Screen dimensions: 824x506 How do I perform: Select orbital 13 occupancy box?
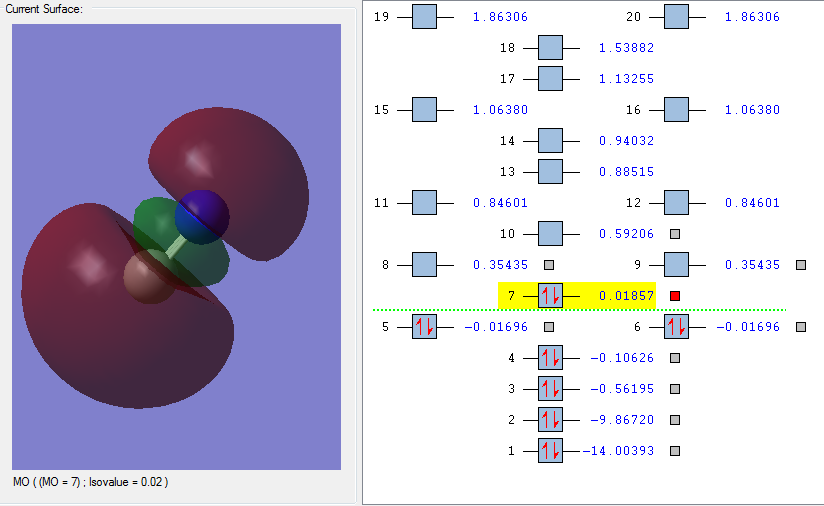[x=550, y=172]
